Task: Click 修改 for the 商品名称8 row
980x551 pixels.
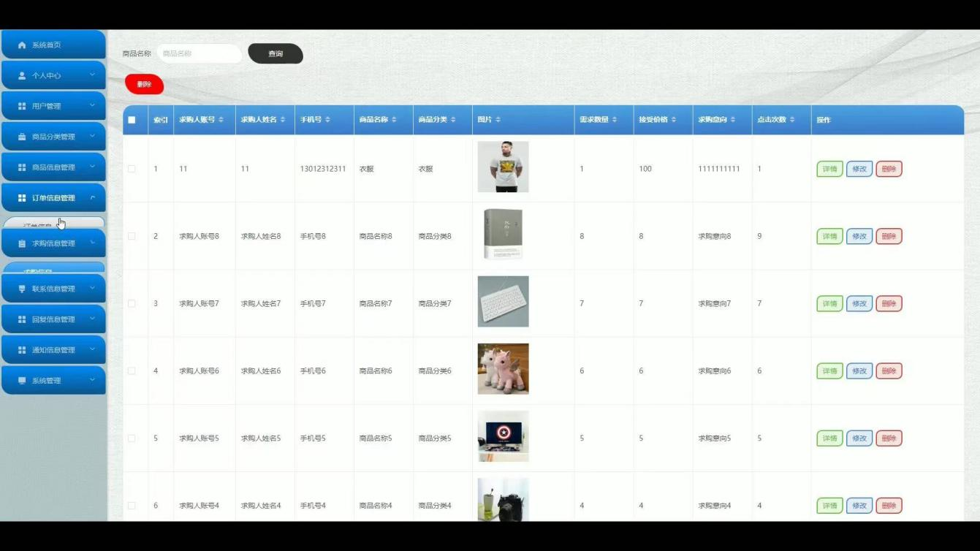Action: coord(859,236)
